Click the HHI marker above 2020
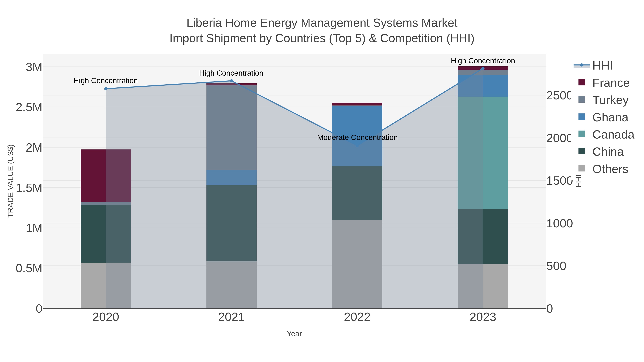The image size is (644, 362). point(106,89)
